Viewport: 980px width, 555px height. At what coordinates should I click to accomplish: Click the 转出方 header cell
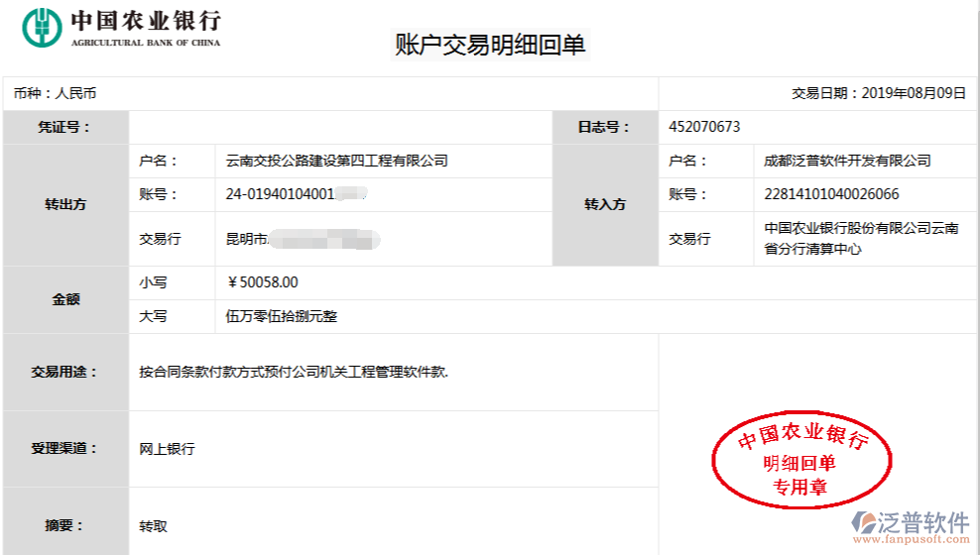click(65, 205)
